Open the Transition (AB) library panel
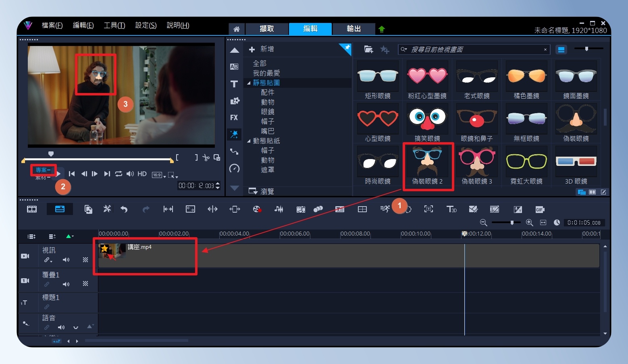Image resolution: width=628 pixels, height=364 pixels. click(x=234, y=67)
